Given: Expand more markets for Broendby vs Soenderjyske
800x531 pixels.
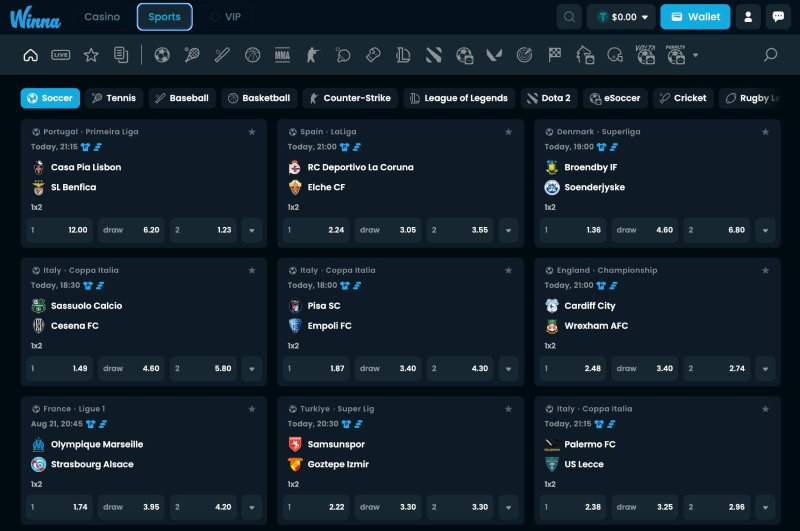Looking at the screenshot, I should tap(765, 230).
